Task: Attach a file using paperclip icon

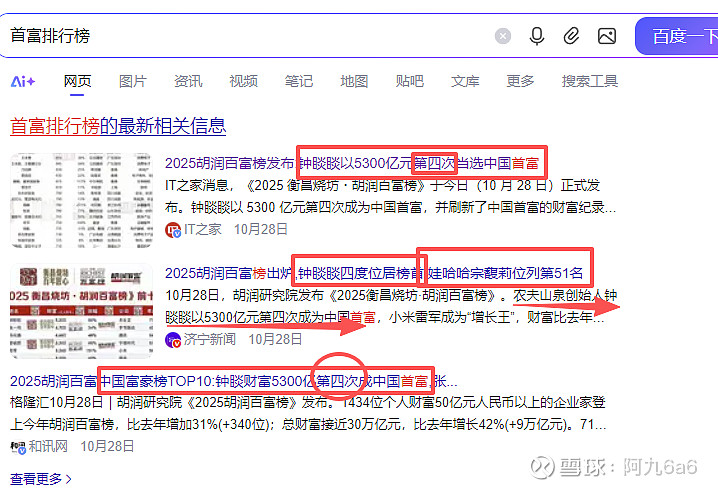Action: (x=571, y=36)
